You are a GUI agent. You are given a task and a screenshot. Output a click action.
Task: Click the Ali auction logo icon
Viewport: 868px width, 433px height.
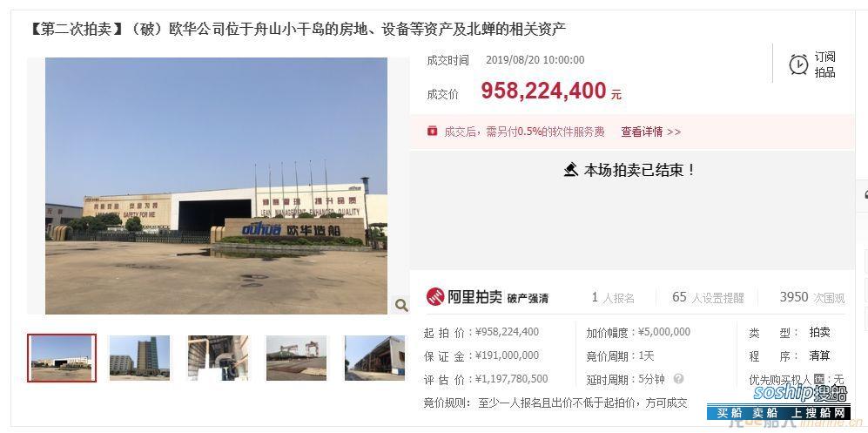click(x=435, y=297)
